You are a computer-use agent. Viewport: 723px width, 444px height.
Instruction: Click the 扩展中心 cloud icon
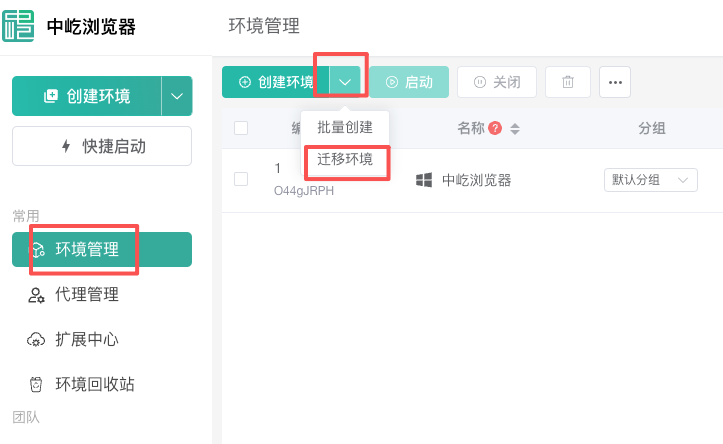36,340
